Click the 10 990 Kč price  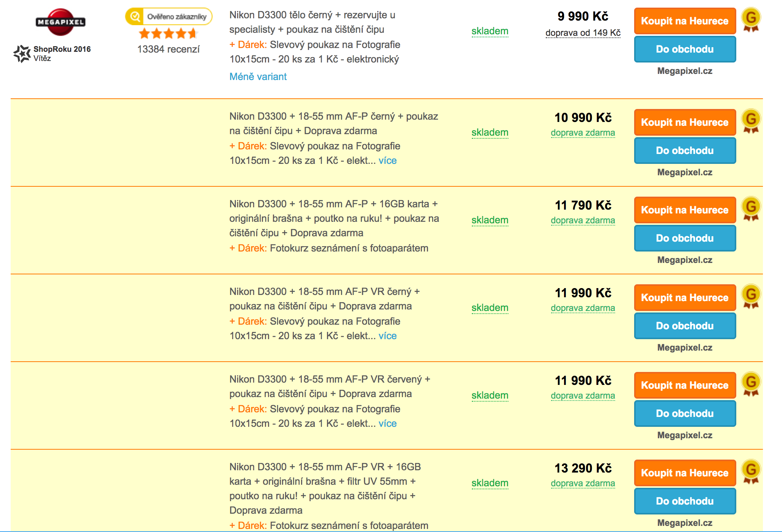583,118
